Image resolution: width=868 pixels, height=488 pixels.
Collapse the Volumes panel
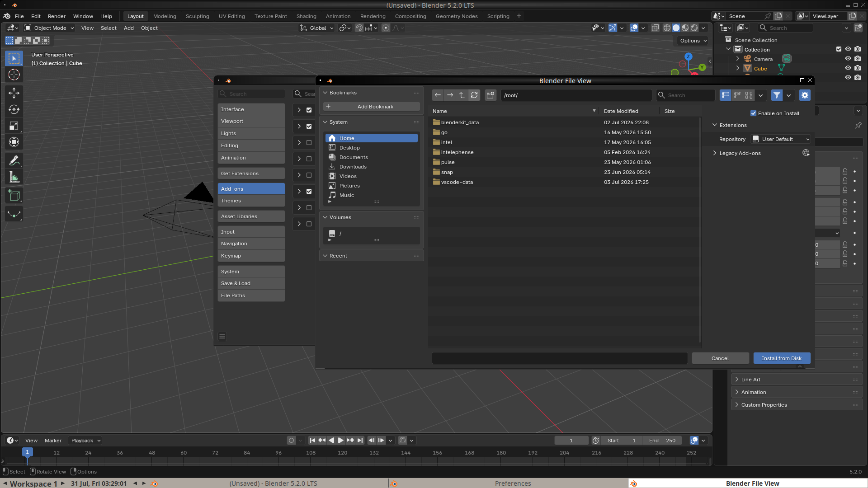pyautogui.click(x=325, y=217)
